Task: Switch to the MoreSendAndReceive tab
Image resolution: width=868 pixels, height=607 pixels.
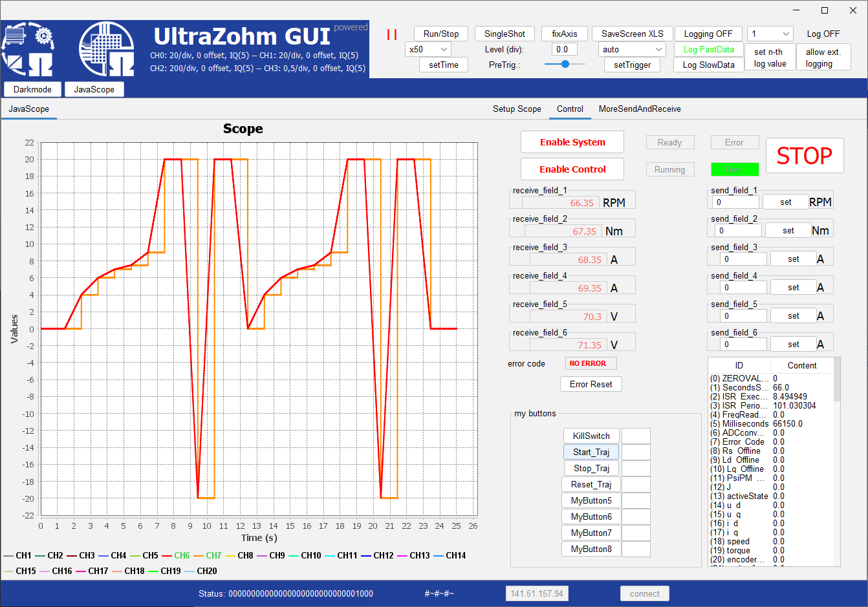Action: coord(640,109)
